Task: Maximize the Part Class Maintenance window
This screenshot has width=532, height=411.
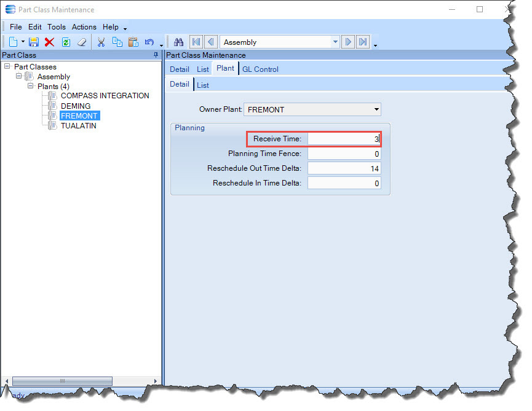Action: pos(479,9)
